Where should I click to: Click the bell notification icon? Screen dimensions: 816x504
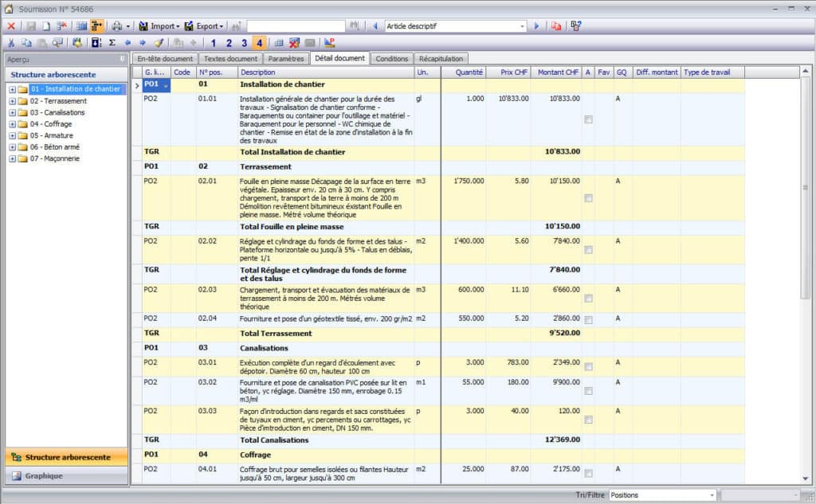(x=77, y=43)
